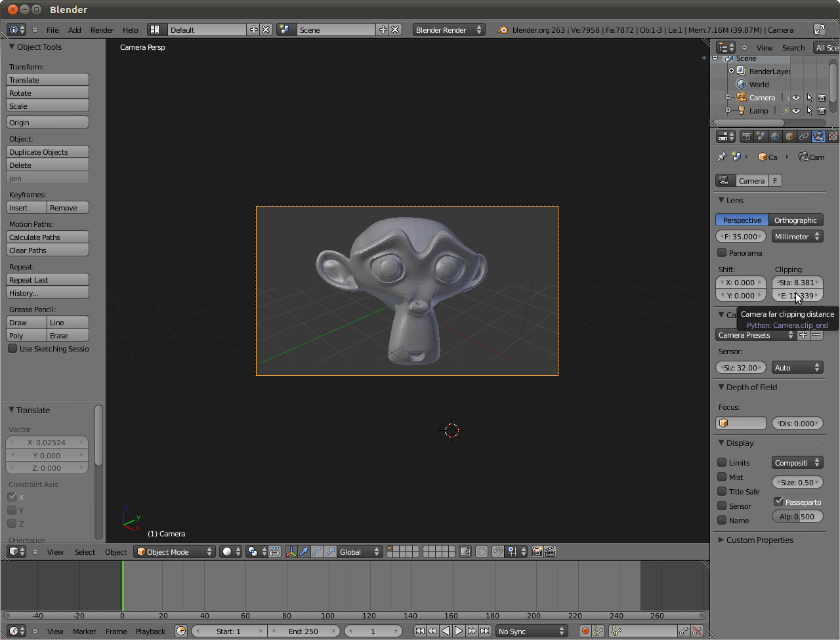Add a new screen layout with plus

pyautogui.click(x=253, y=30)
